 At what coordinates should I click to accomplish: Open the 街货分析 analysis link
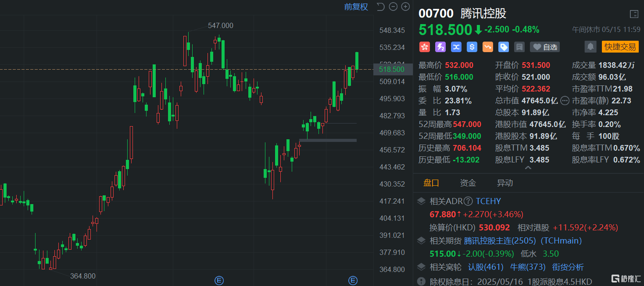tap(568, 267)
